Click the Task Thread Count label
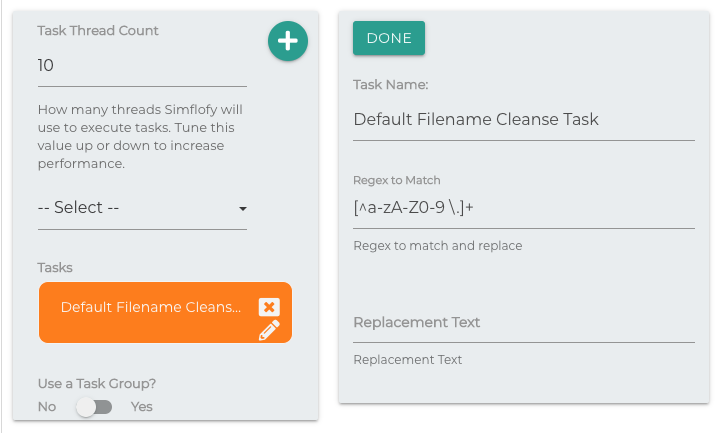Screen dimensions: 725x433 click(x=98, y=30)
